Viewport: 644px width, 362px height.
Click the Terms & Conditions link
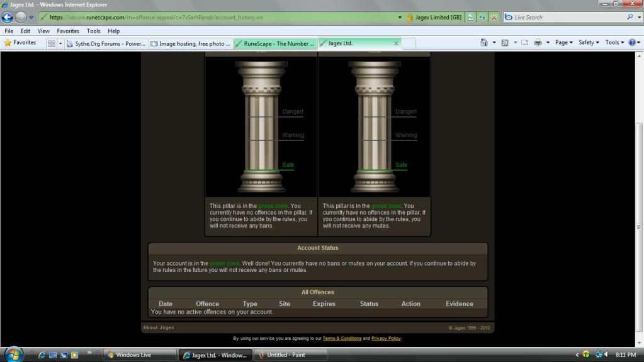pos(342,338)
